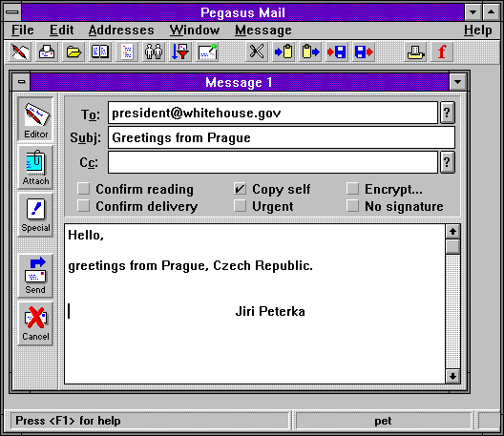Open the question mark lookup beside Cc field
Image resolution: width=504 pixels, height=436 pixels.
pyautogui.click(x=447, y=162)
